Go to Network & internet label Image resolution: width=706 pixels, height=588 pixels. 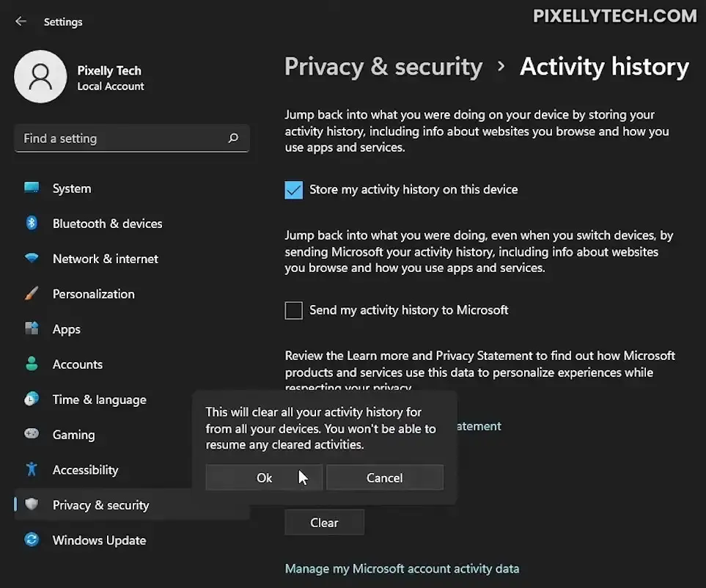106,259
